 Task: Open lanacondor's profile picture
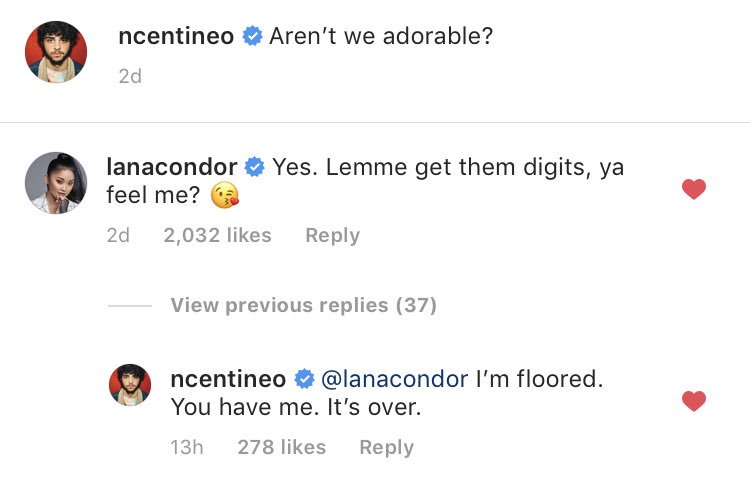56,182
